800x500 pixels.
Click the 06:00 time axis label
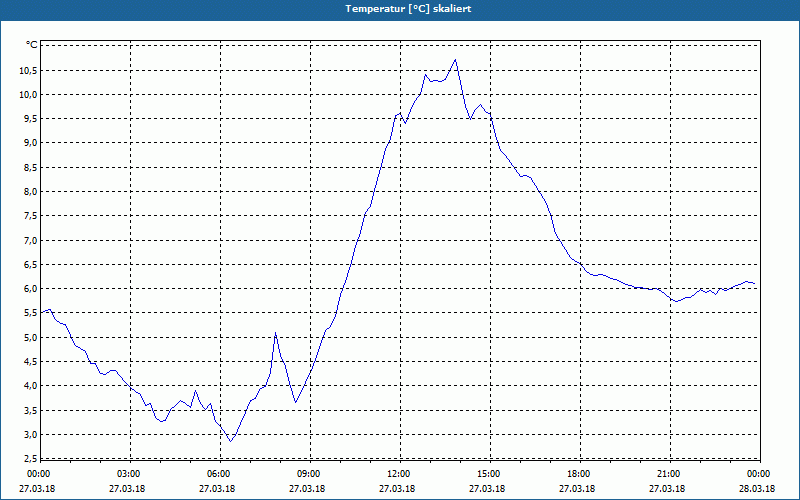pos(220,474)
